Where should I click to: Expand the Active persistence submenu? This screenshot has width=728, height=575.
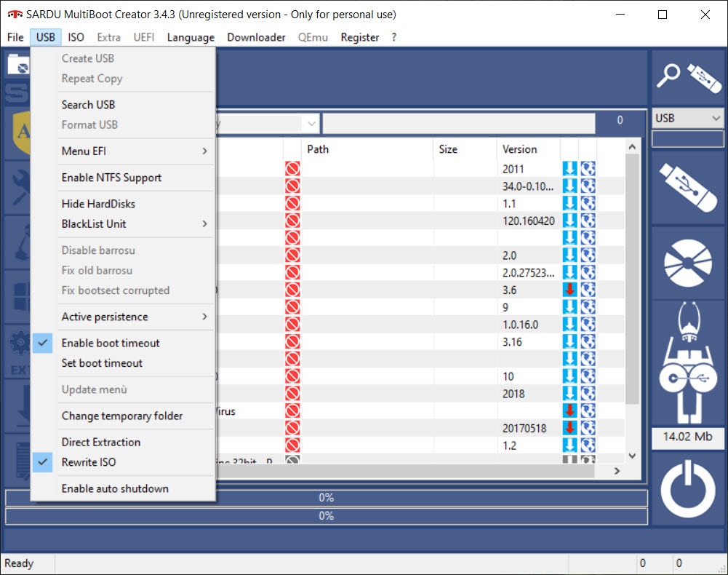(123, 317)
